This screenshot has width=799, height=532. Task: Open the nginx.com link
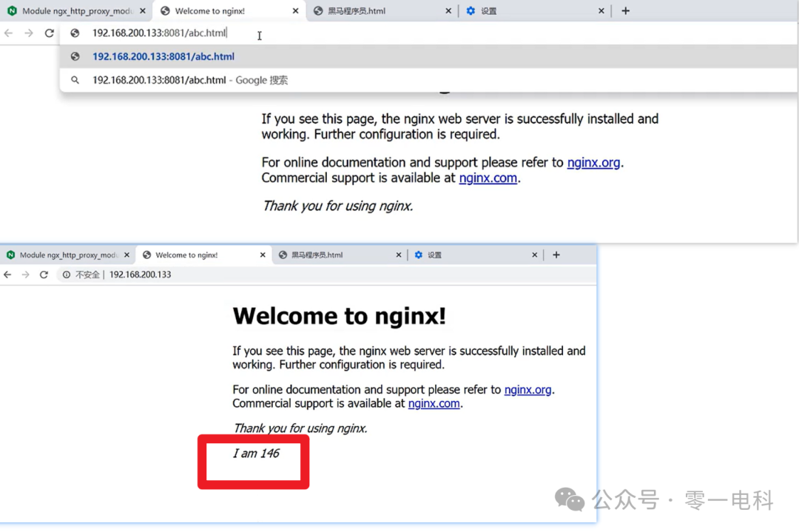[488, 178]
